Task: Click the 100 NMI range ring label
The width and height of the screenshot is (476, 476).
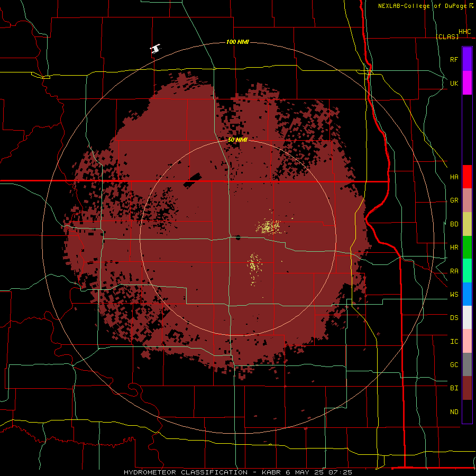Action: pyautogui.click(x=237, y=42)
